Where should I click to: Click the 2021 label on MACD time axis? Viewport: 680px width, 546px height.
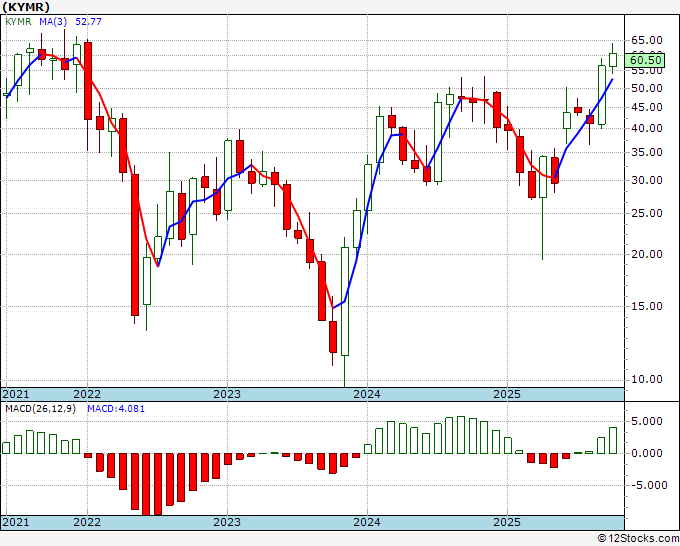[16, 522]
